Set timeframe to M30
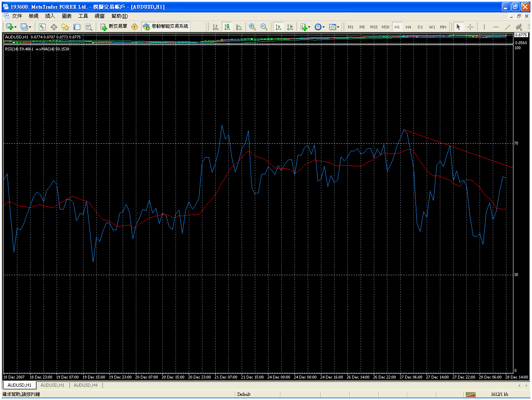This screenshot has width=532, height=400. pyautogui.click(x=385, y=27)
